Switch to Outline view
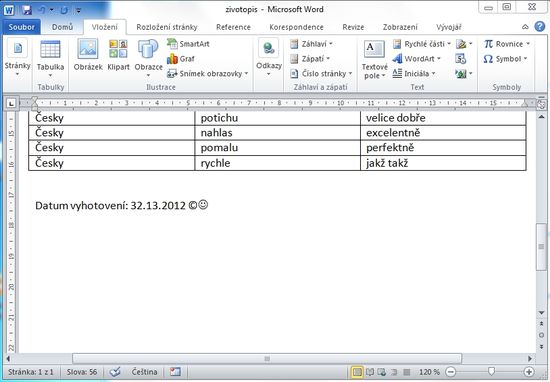The width and height of the screenshot is (550, 382). click(x=394, y=372)
